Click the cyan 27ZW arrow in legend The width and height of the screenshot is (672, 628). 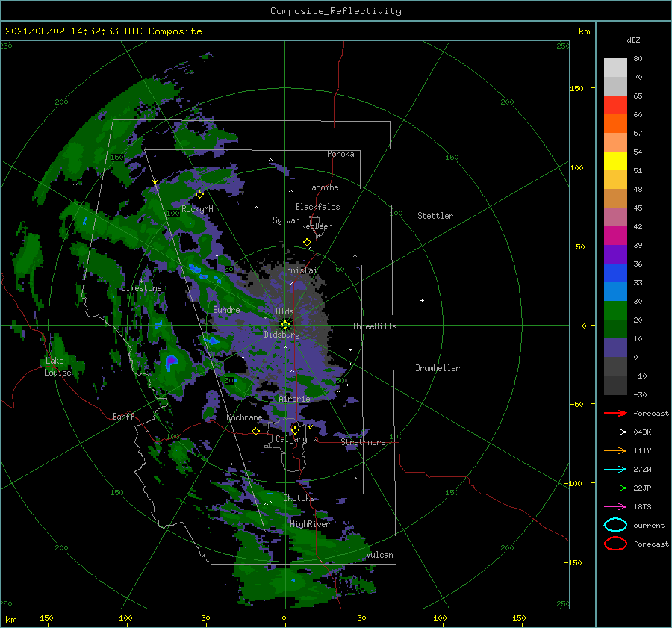[x=615, y=470]
